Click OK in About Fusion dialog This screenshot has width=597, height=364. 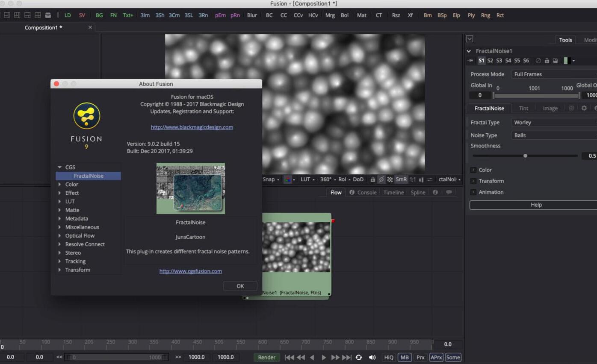[240, 286]
